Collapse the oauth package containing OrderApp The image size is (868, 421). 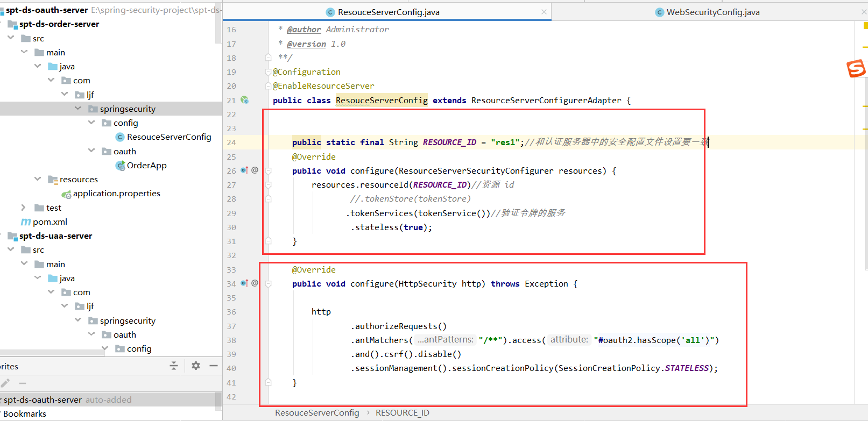[x=91, y=151]
